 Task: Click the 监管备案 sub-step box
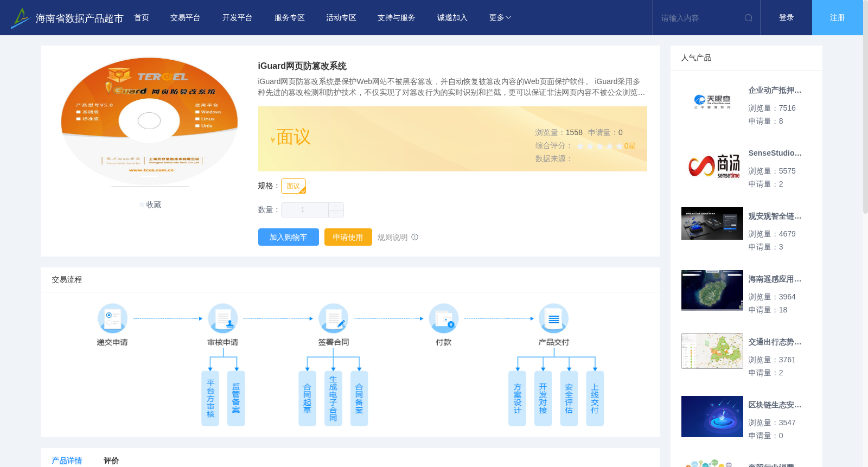point(236,399)
